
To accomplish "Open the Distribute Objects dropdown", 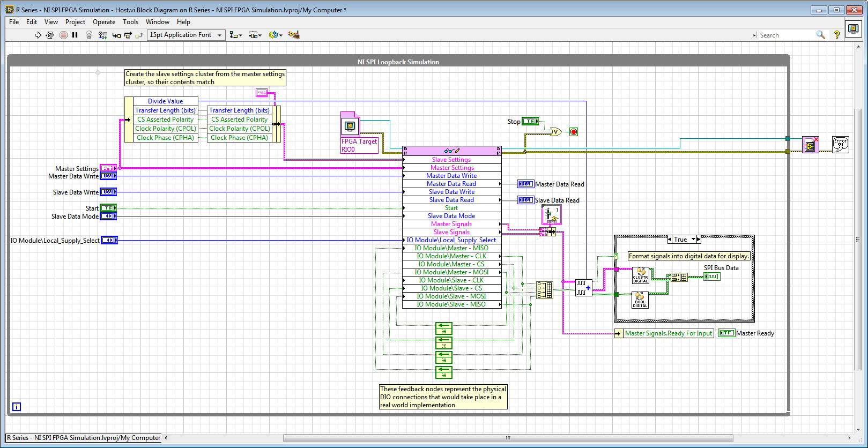I will coord(255,35).
